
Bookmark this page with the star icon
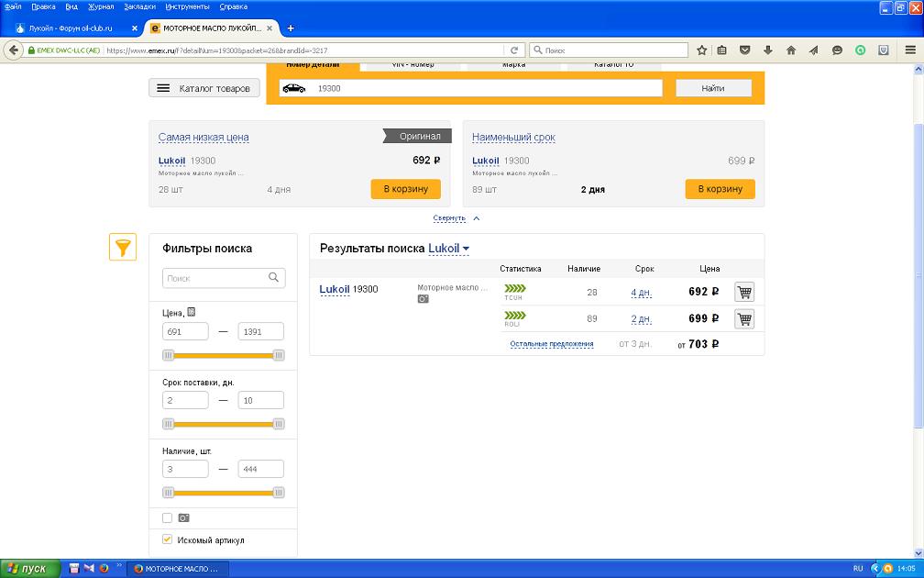[701, 50]
